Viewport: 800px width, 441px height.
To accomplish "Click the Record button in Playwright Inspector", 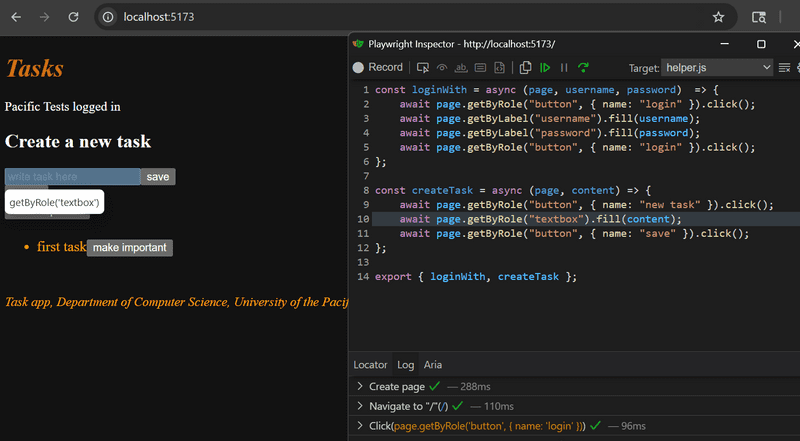I will point(377,67).
